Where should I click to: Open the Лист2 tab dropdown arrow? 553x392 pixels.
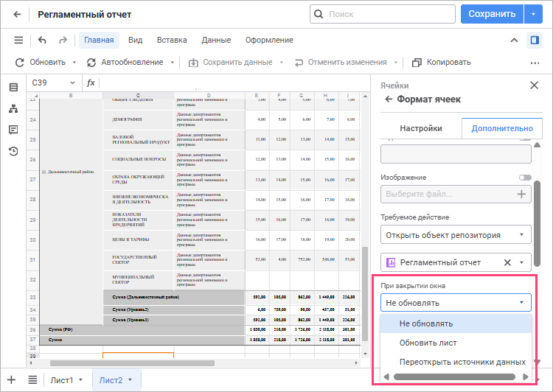tap(130, 379)
